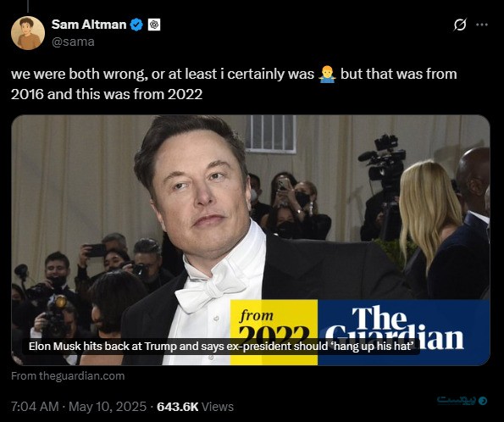Click the May 10, 2025 date
Screen dimensions: 504x422
[x=108, y=407]
